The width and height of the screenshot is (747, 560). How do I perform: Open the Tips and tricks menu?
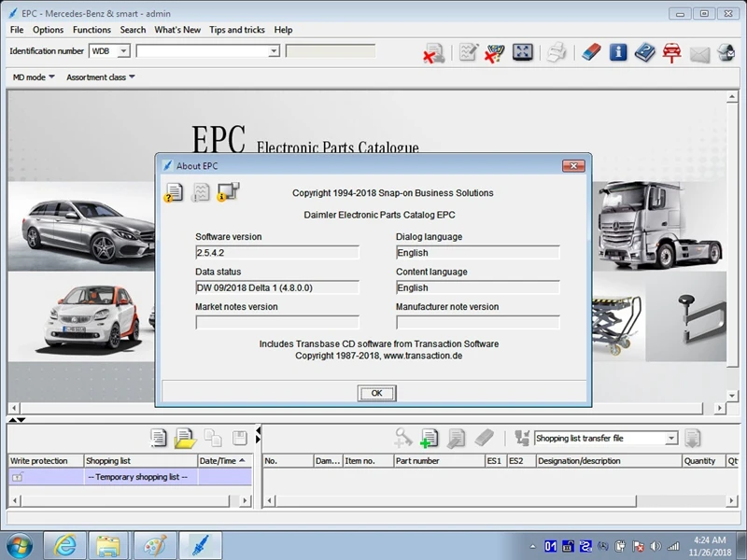[x=237, y=30]
